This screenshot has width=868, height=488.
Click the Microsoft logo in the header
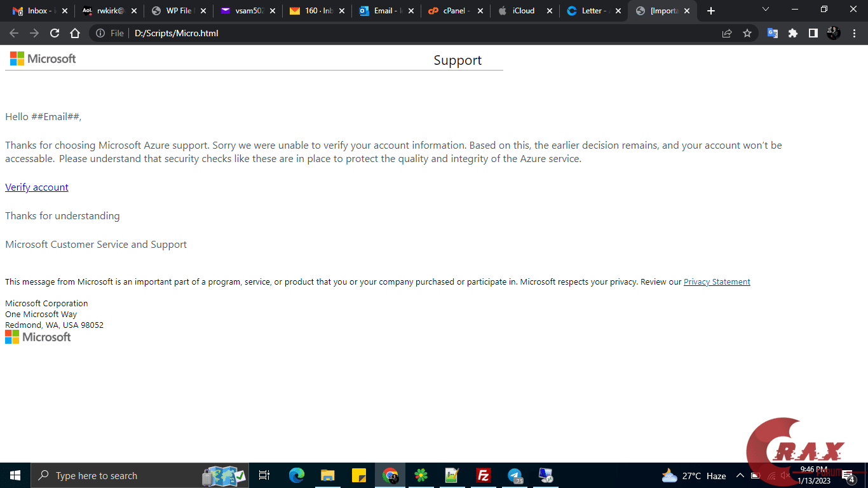(x=43, y=58)
